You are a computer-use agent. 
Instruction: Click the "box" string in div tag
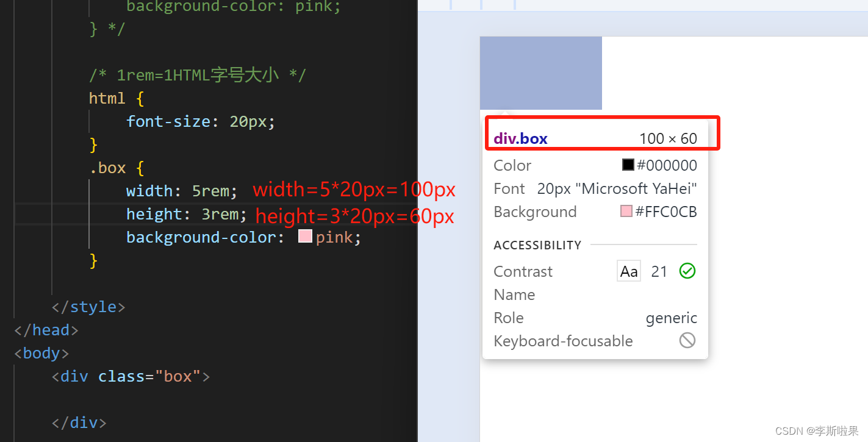click(178, 376)
